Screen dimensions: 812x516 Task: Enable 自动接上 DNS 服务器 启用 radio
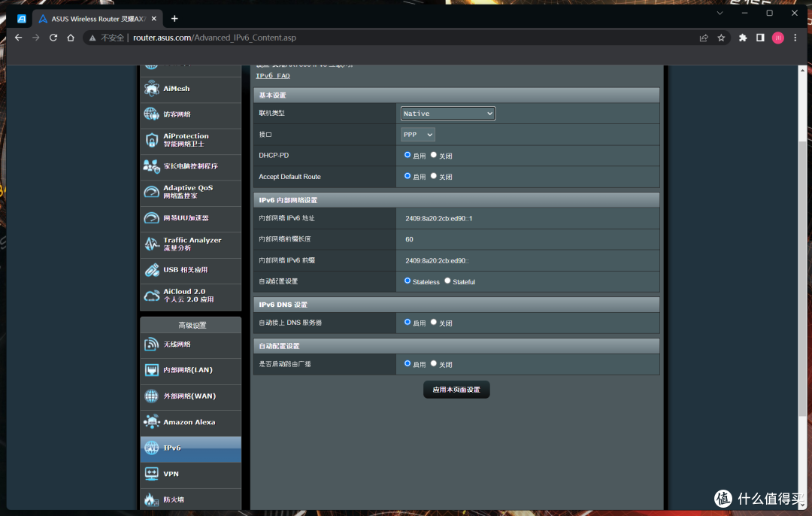click(408, 322)
